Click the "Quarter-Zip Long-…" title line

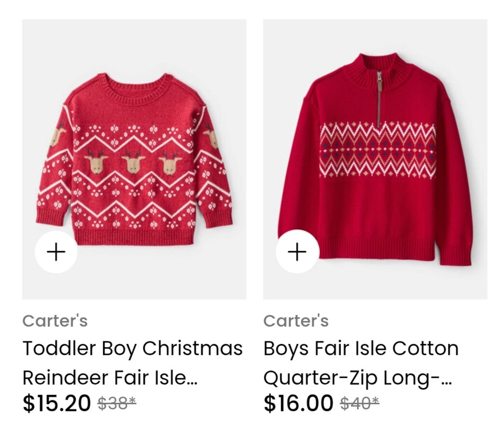pos(357,377)
